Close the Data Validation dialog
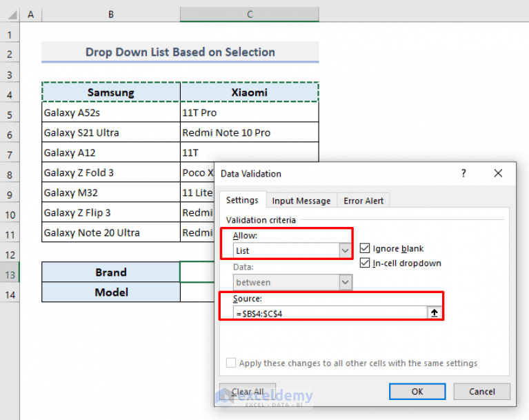 pyautogui.click(x=498, y=173)
